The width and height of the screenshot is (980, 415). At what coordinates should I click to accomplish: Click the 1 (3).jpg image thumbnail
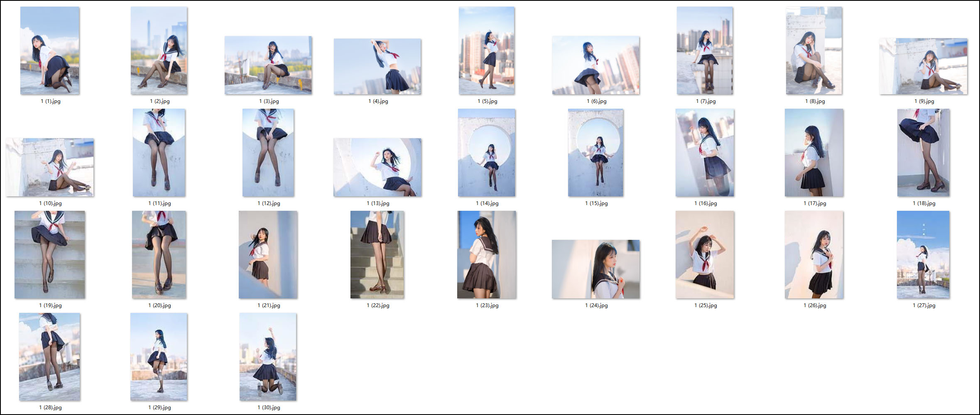268,65
